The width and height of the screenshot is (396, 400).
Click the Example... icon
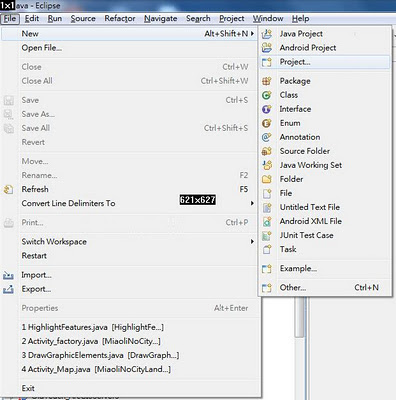pos(267,269)
